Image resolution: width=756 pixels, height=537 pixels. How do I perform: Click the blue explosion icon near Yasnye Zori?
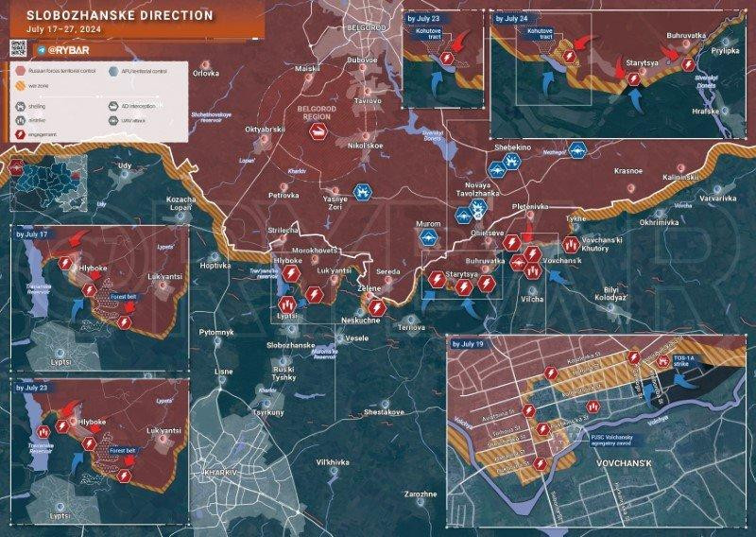(362, 193)
